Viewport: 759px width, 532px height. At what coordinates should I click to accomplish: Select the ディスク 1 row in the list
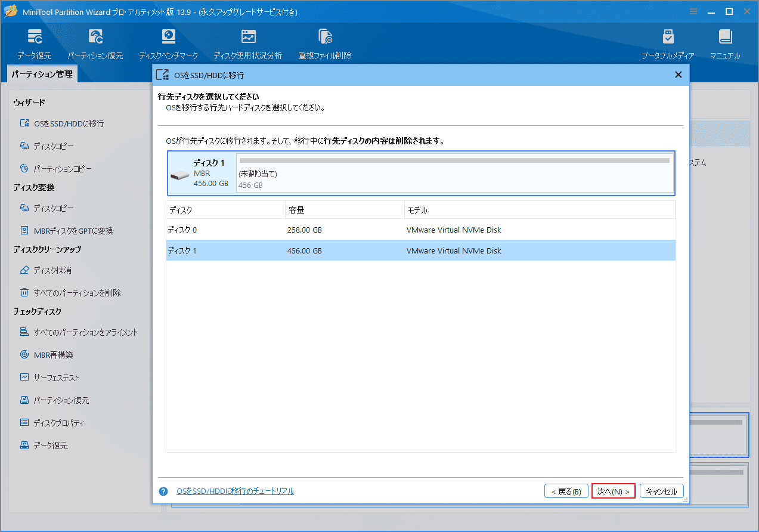(420, 250)
